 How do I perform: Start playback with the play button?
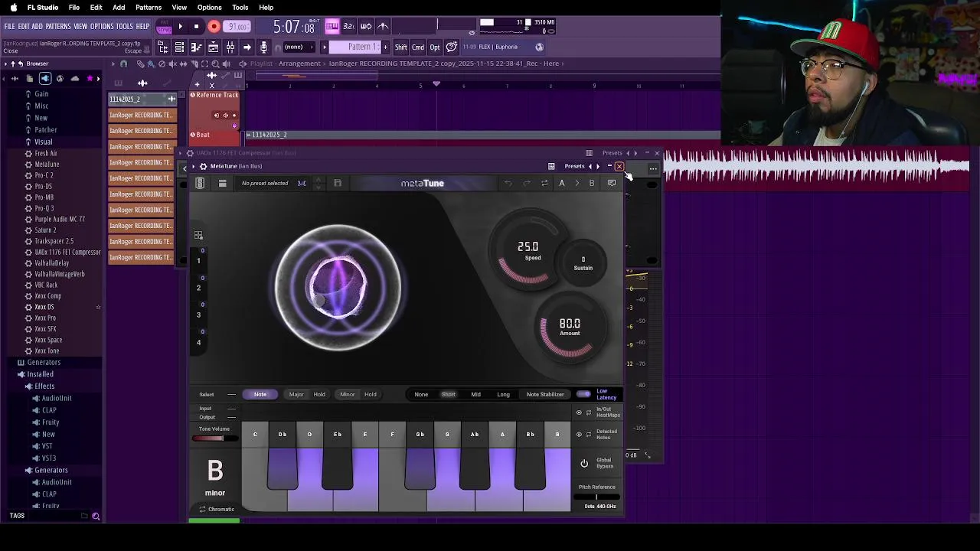180,27
